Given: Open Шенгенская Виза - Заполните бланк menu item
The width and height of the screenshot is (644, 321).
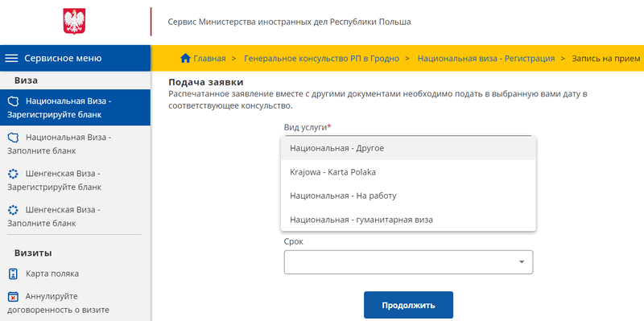Looking at the screenshot, I should coord(75,216).
